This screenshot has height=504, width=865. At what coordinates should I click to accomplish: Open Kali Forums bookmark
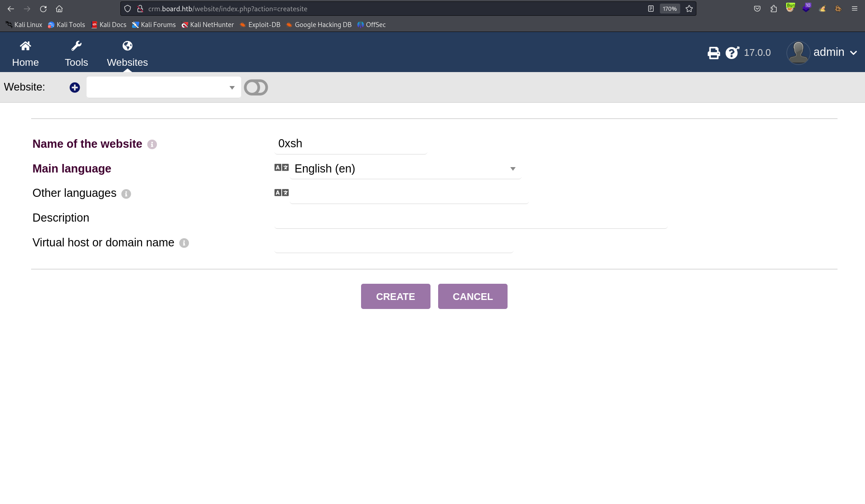point(154,25)
